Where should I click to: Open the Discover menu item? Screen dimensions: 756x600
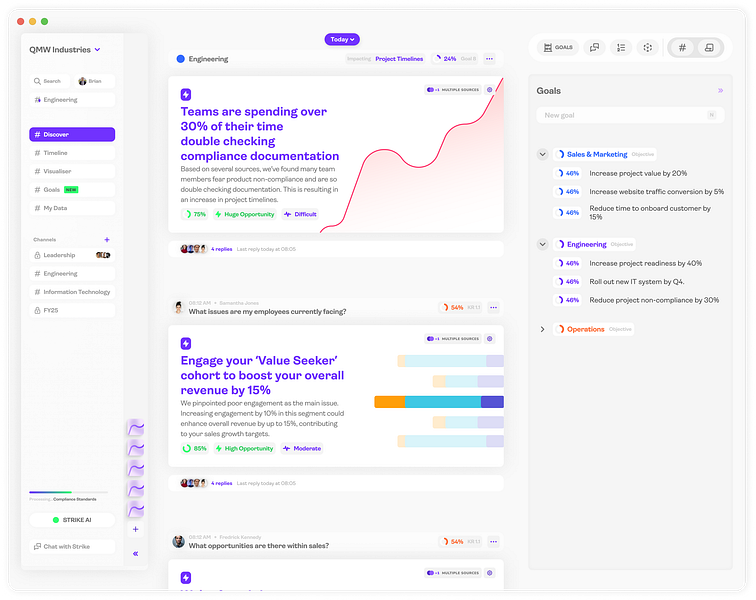tap(72, 135)
